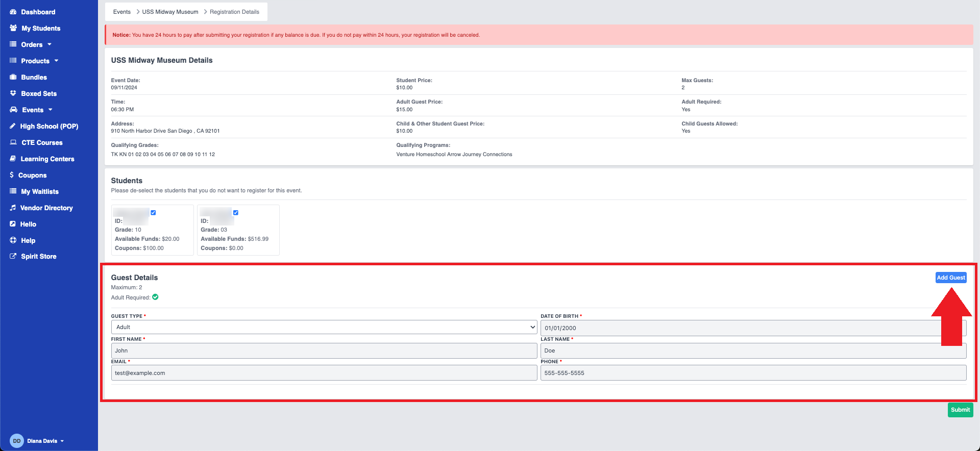Viewport: 980px width, 451px height.
Task: Click the Add Guest button
Action: (951, 278)
